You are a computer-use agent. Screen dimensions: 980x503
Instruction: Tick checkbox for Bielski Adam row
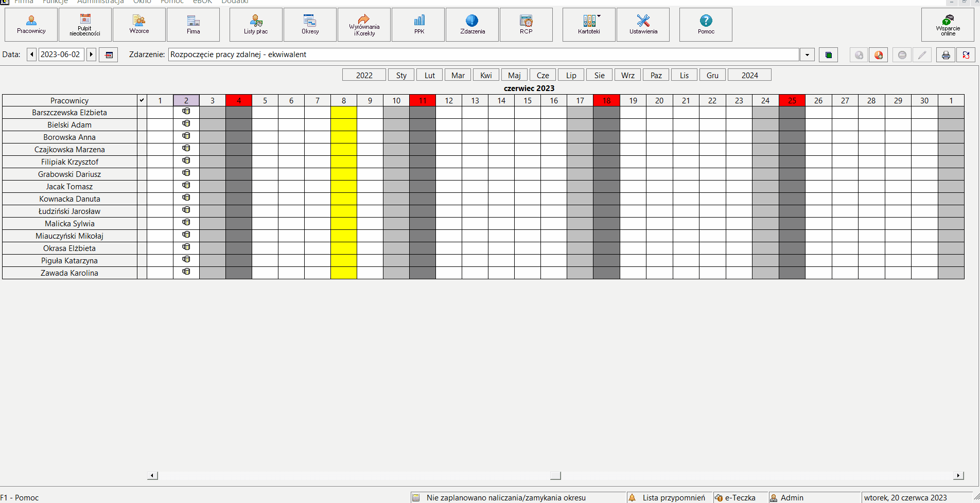[142, 125]
